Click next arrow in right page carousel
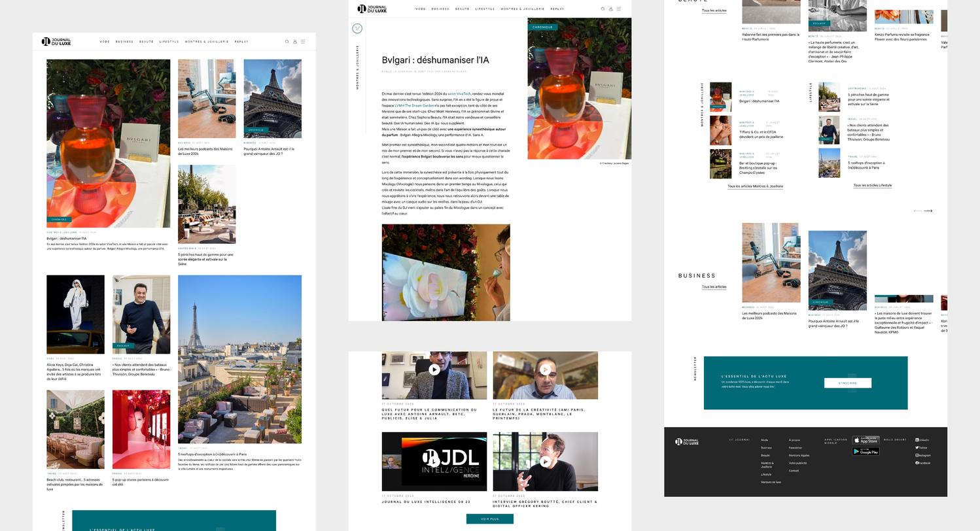Viewport: 980px width, 531px height. pos(928,211)
